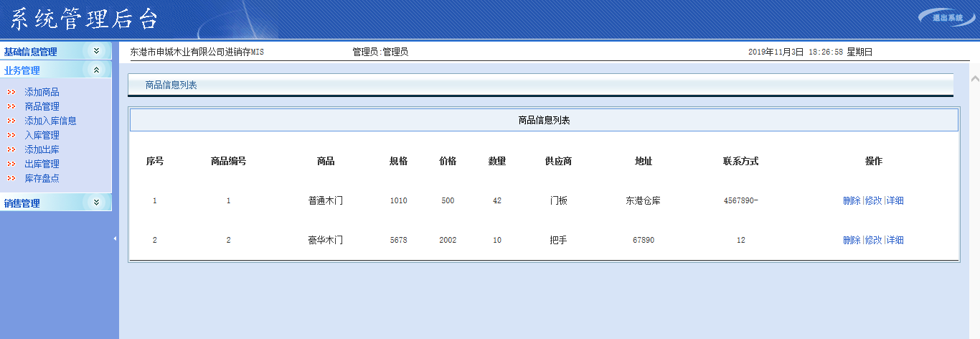Click the 地址 column header
Viewport: 980px width, 339px height.
(644, 161)
